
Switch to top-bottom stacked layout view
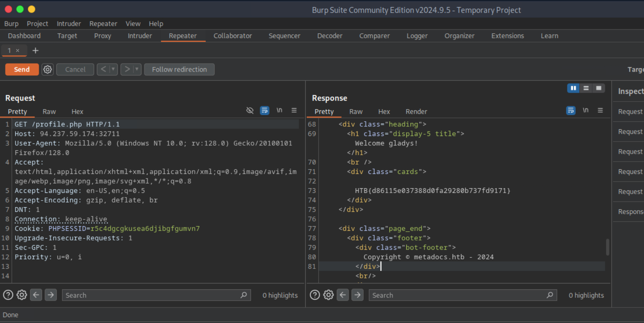[585, 88]
